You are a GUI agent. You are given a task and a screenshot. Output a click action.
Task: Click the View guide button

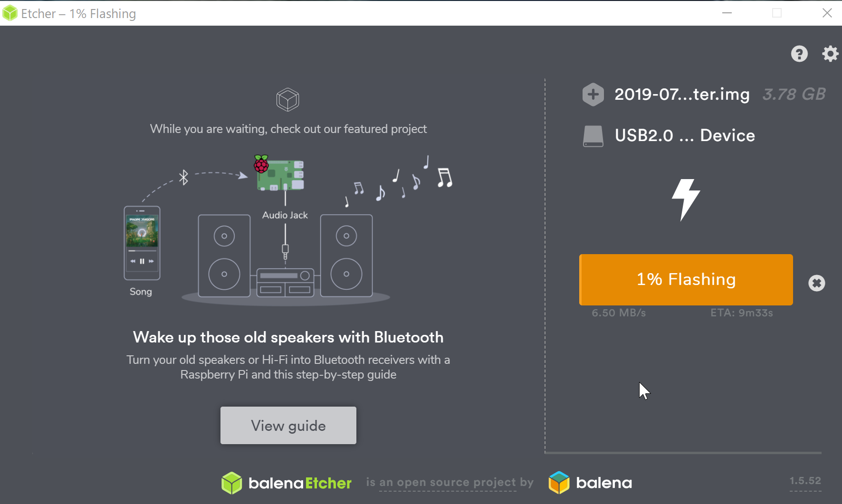click(x=288, y=425)
